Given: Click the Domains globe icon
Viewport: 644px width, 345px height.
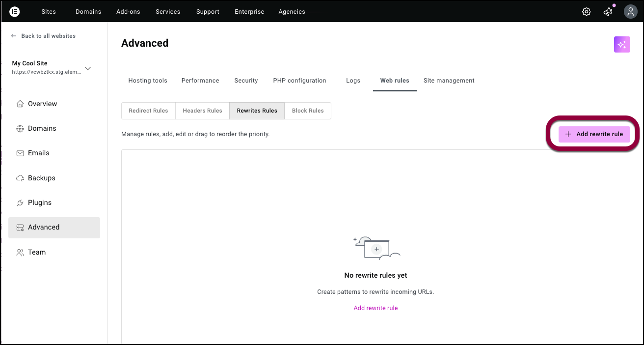Looking at the screenshot, I should [x=20, y=129].
